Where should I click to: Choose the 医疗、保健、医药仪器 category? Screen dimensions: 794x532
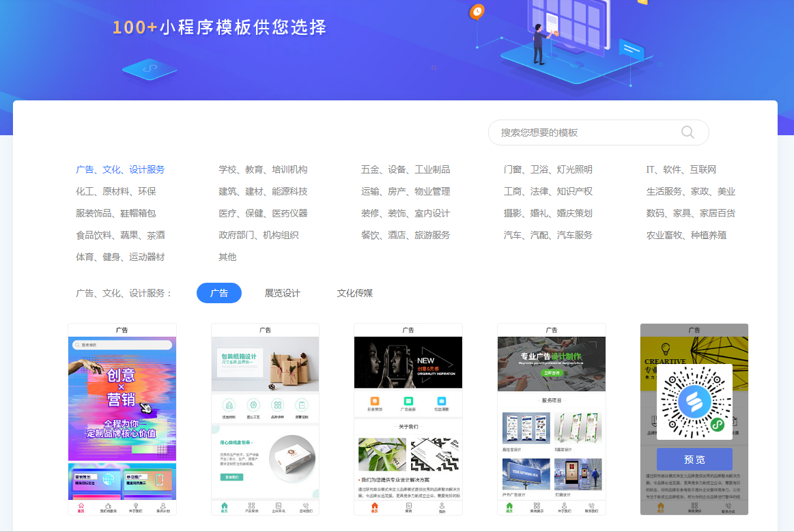[x=263, y=213]
